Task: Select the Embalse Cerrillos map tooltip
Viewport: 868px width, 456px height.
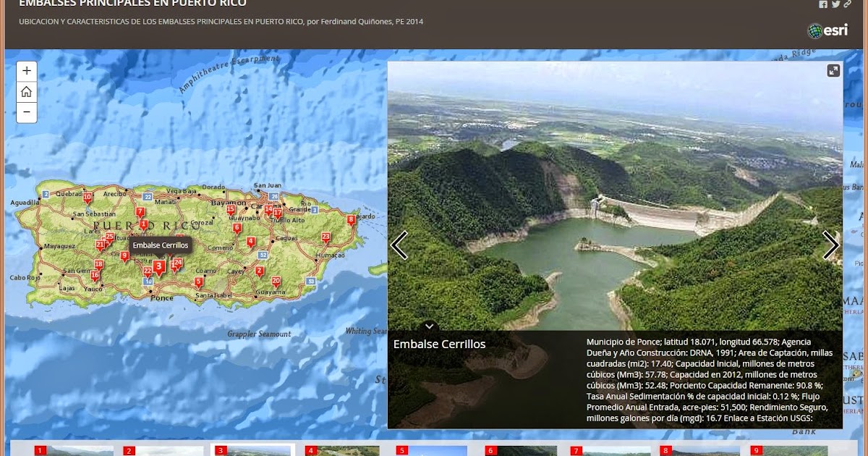Action: click(x=161, y=245)
